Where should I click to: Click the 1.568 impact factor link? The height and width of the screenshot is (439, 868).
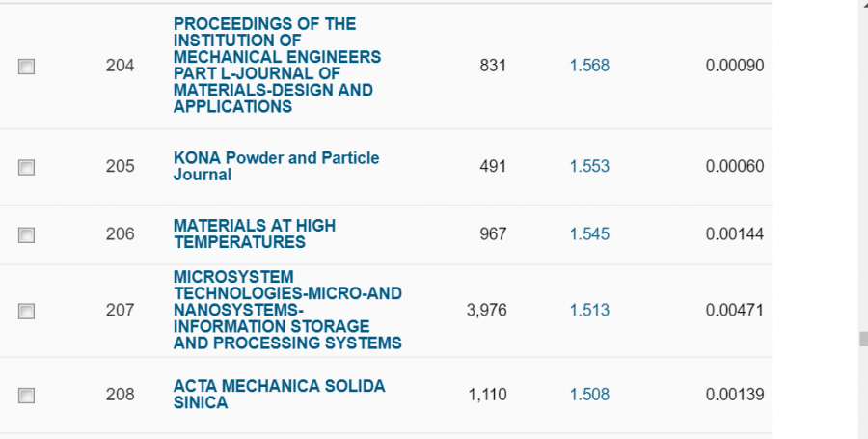click(589, 66)
